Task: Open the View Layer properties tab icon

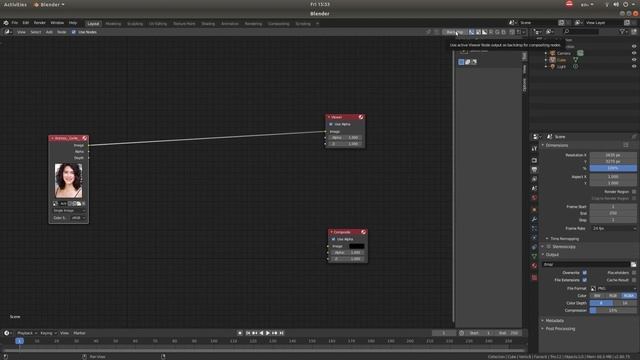Action: (x=534, y=179)
